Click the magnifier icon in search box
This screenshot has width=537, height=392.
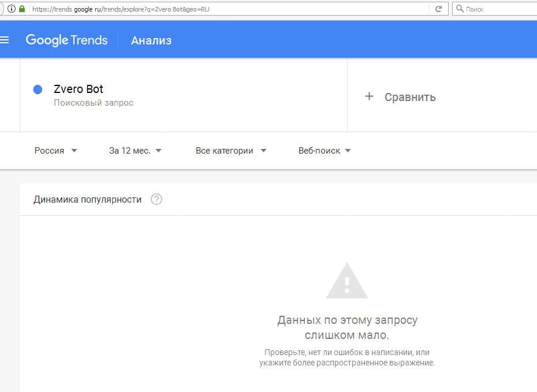460,9
